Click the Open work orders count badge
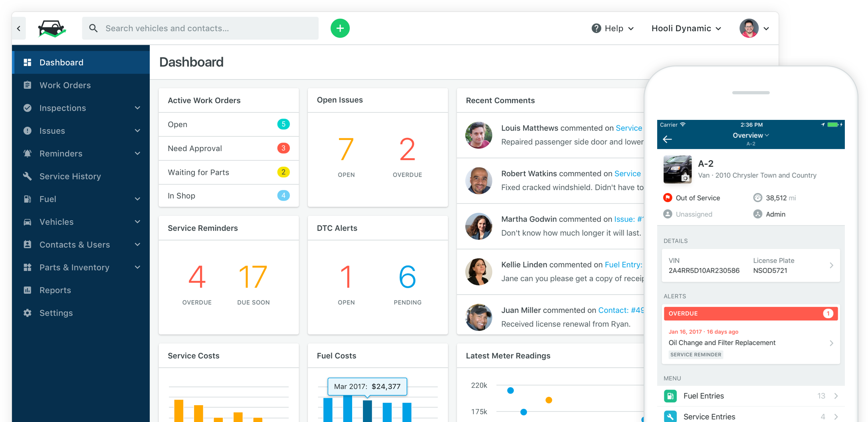The width and height of the screenshot is (868, 422). coord(283,124)
